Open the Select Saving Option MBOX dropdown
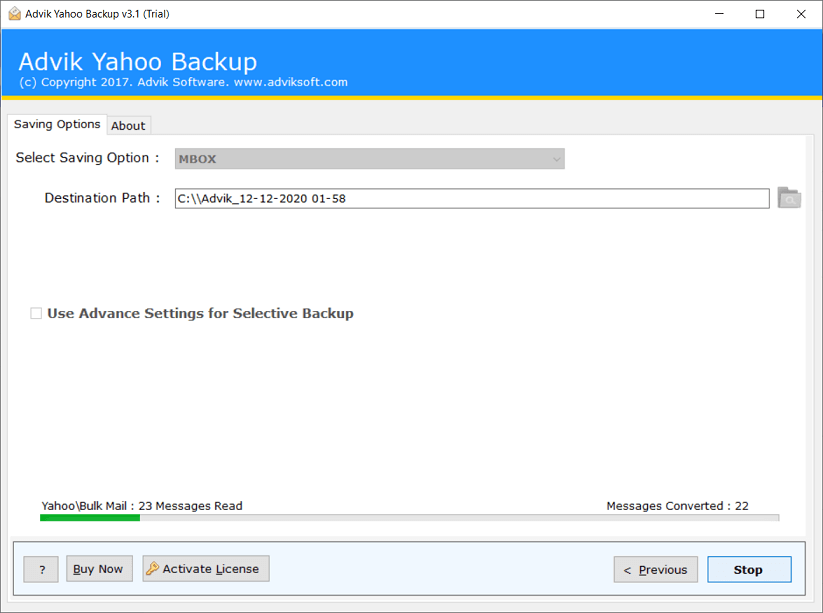The width and height of the screenshot is (823, 613). [x=370, y=158]
